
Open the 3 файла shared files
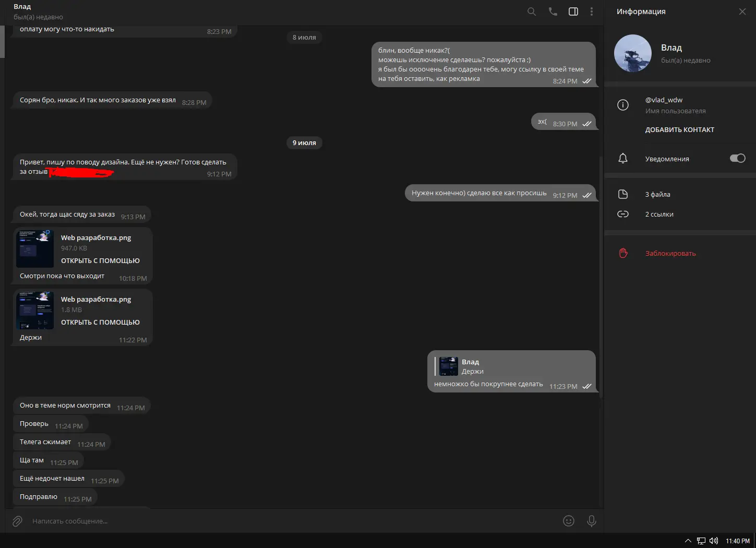click(657, 194)
